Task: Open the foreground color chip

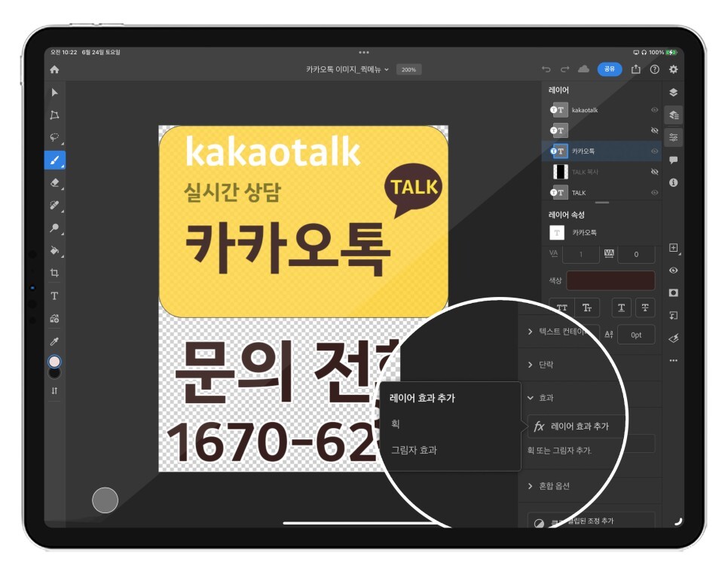Action: 54,361
